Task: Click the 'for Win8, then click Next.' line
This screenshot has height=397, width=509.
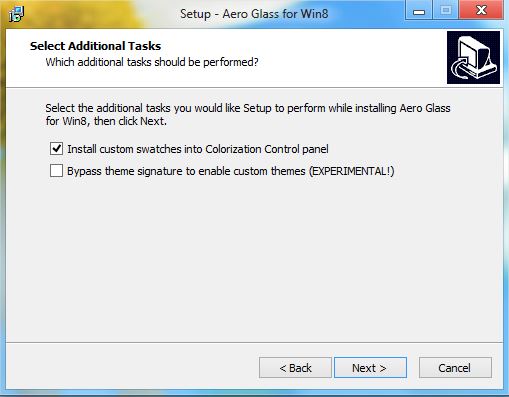Action: [106, 121]
